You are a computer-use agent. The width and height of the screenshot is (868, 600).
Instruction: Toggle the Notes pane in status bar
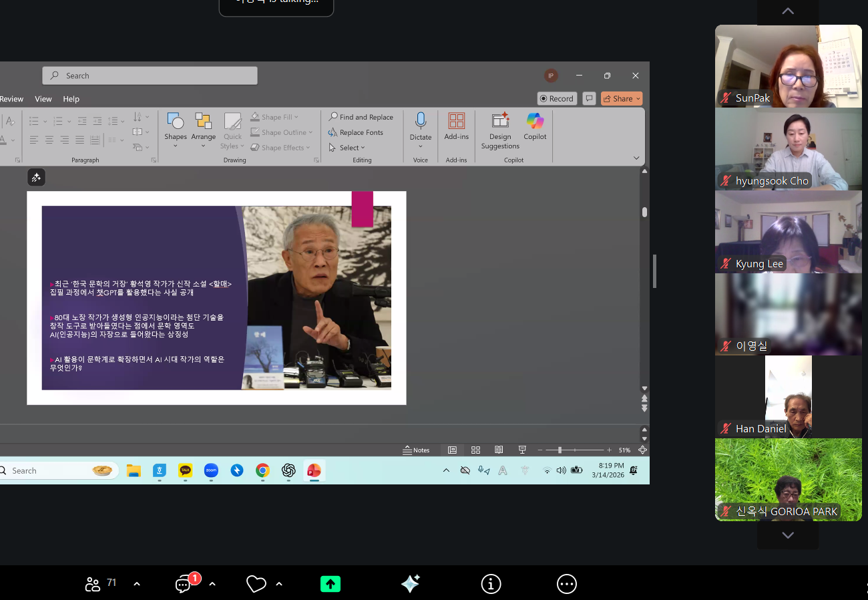(x=416, y=450)
